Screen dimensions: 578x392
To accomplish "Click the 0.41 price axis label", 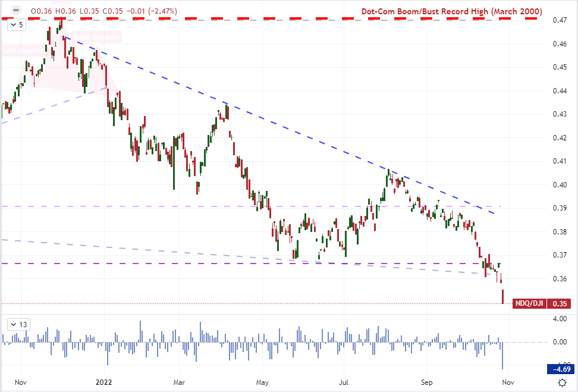I will point(560,161).
